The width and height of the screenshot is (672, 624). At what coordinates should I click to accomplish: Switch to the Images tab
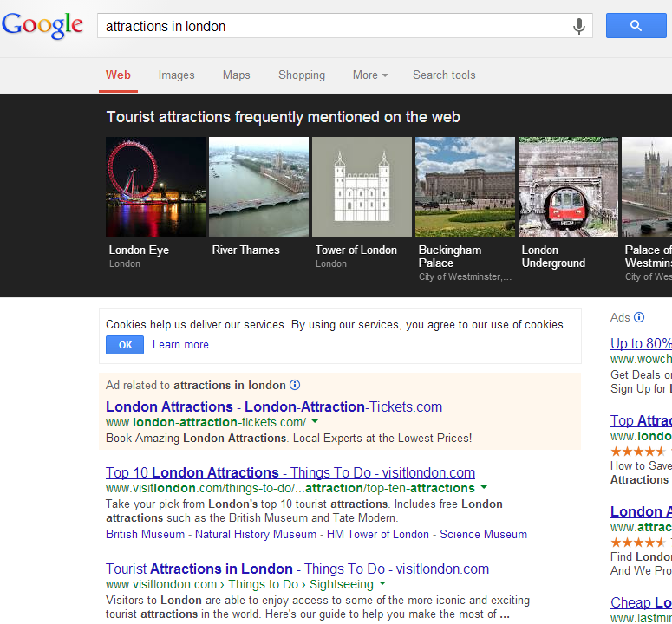(176, 75)
